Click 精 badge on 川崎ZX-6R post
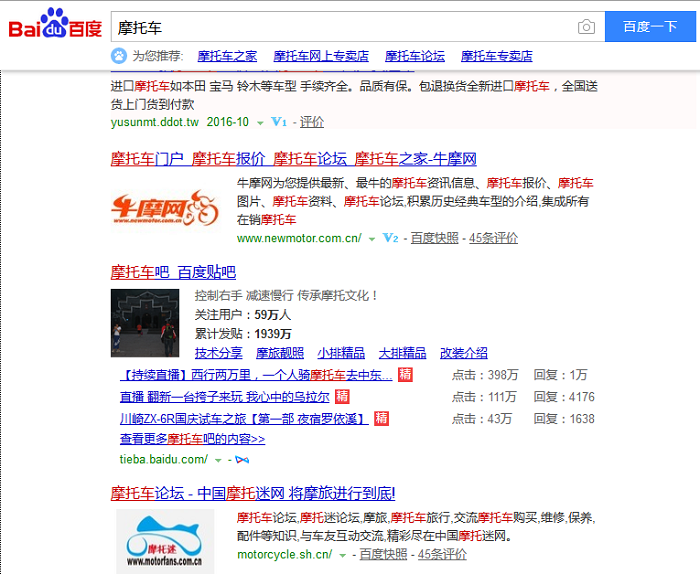 pyautogui.click(x=381, y=418)
